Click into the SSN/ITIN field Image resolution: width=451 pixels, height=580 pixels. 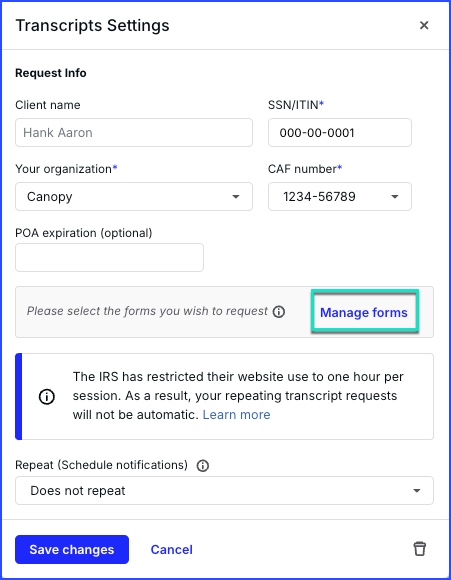pyautogui.click(x=340, y=132)
